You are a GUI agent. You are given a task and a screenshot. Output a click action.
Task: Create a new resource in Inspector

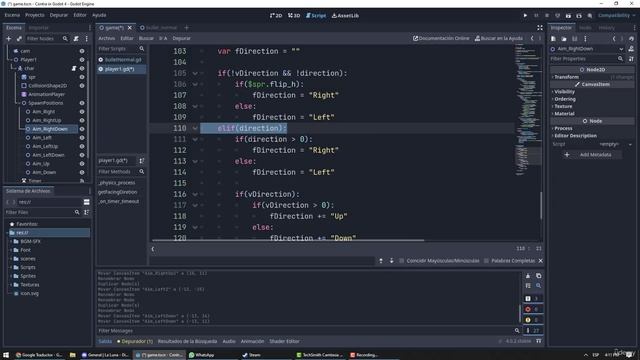click(x=553, y=38)
